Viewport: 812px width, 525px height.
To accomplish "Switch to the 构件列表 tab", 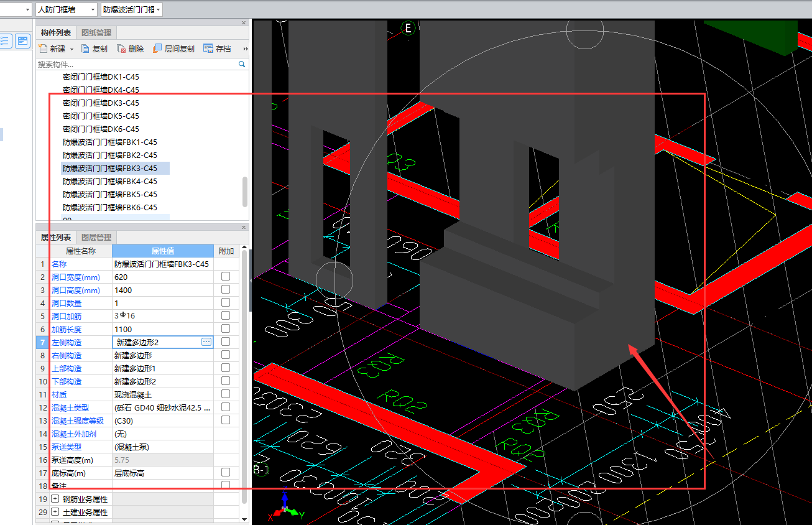I will [x=56, y=32].
